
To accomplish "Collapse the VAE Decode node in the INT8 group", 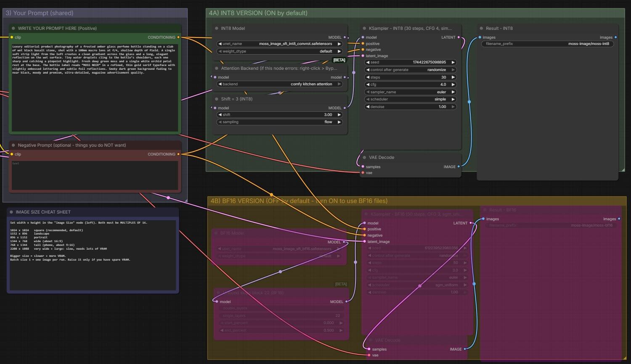I will click(365, 158).
